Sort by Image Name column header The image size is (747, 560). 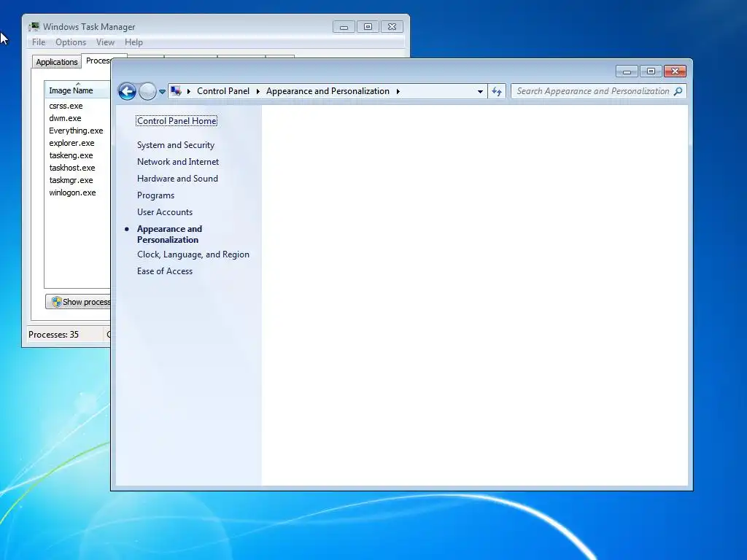click(77, 90)
